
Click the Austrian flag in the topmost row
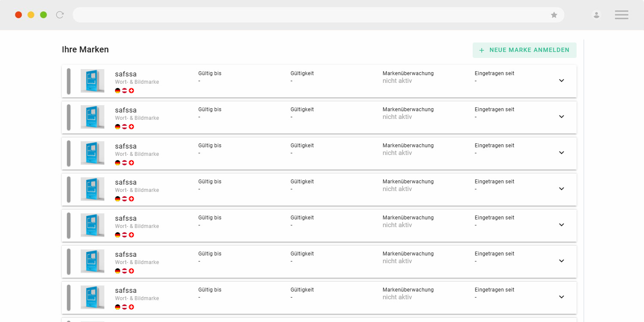coord(125,91)
